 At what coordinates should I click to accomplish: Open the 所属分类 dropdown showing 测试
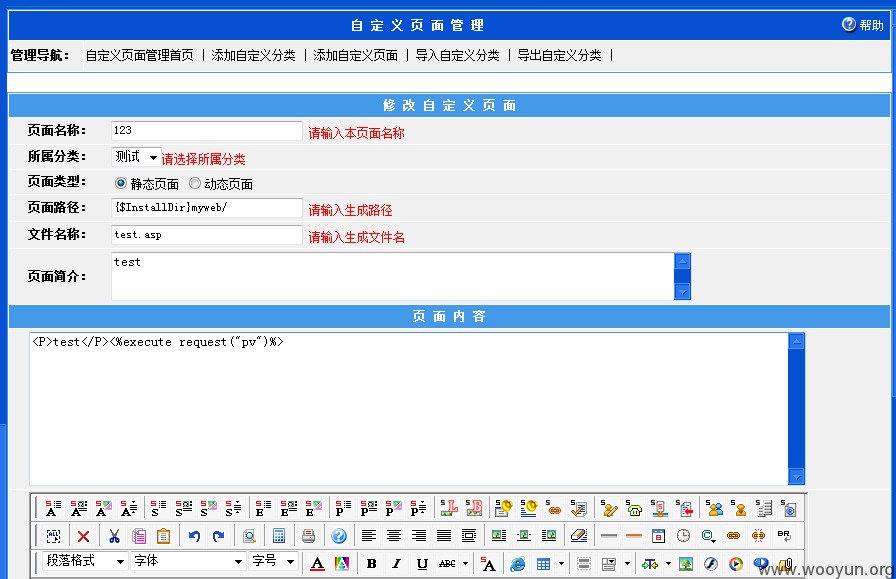tap(136, 157)
